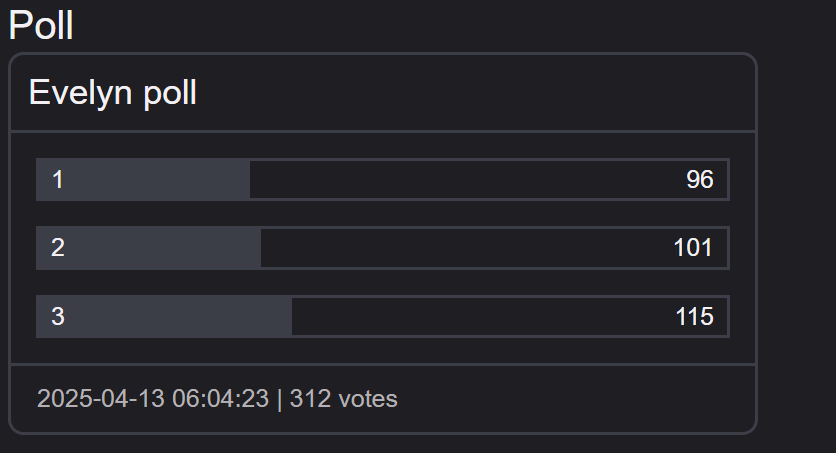Click the option label number 2
Viewport: 836px width, 453px height.
[x=58, y=248]
